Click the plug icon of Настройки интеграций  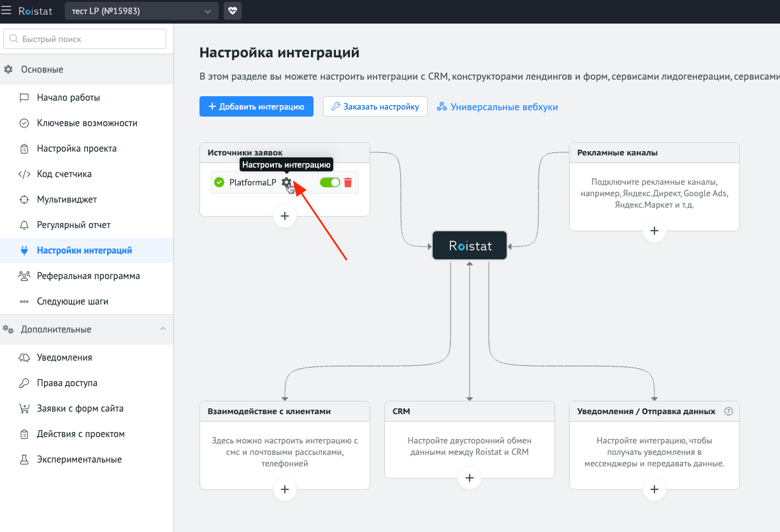[24, 250]
